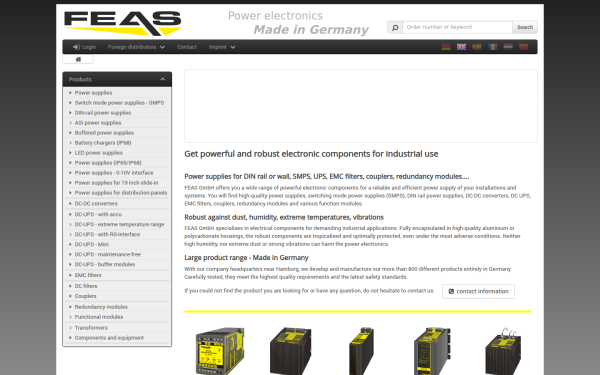This screenshot has width=600, height=375.
Task: Click the magnifier search icon
Action: (395, 27)
